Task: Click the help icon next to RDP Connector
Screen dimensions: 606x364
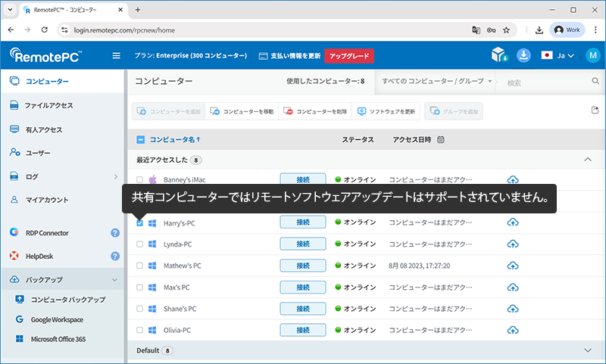Action: pos(115,233)
